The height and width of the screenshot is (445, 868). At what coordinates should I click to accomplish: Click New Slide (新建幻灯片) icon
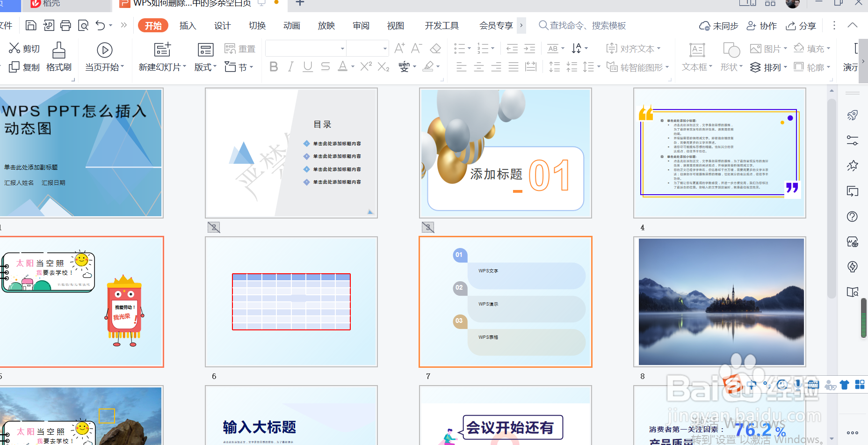tap(162, 50)
